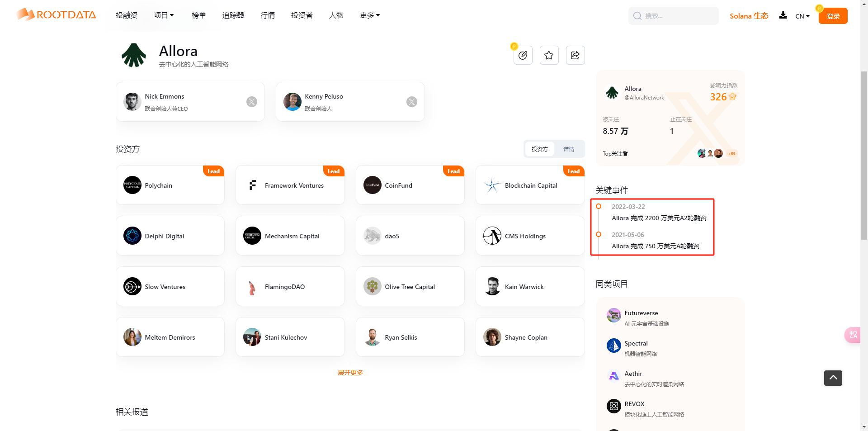Click 'Allora 完成 750 万美元A轮融资' text

point(656,246)
